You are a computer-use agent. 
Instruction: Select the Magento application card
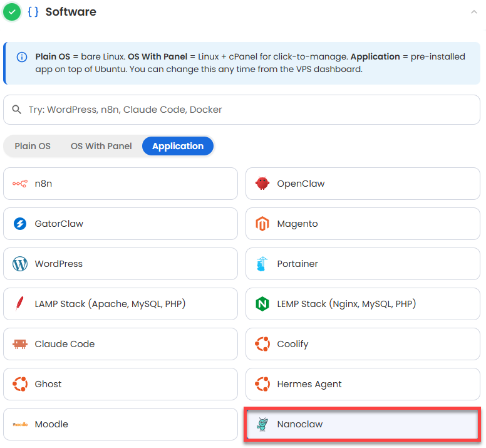click(x=363, y=224)
